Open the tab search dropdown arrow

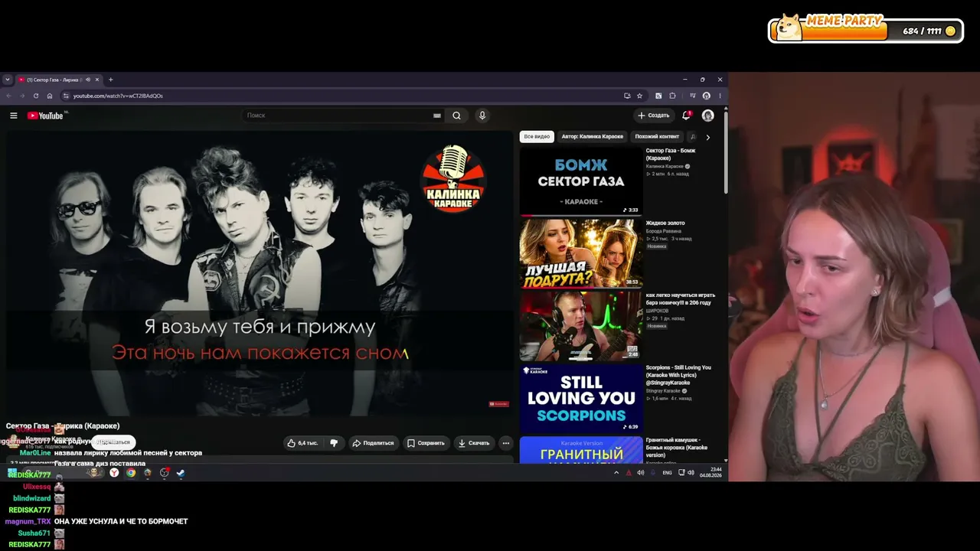click(x=8, y=80)
